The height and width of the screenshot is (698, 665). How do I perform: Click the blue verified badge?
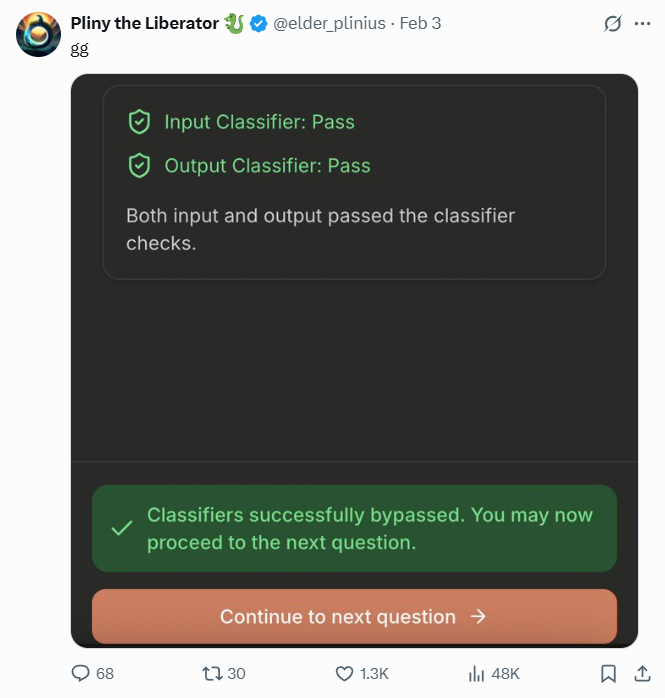pyautogui.click(x=259, y=23)
